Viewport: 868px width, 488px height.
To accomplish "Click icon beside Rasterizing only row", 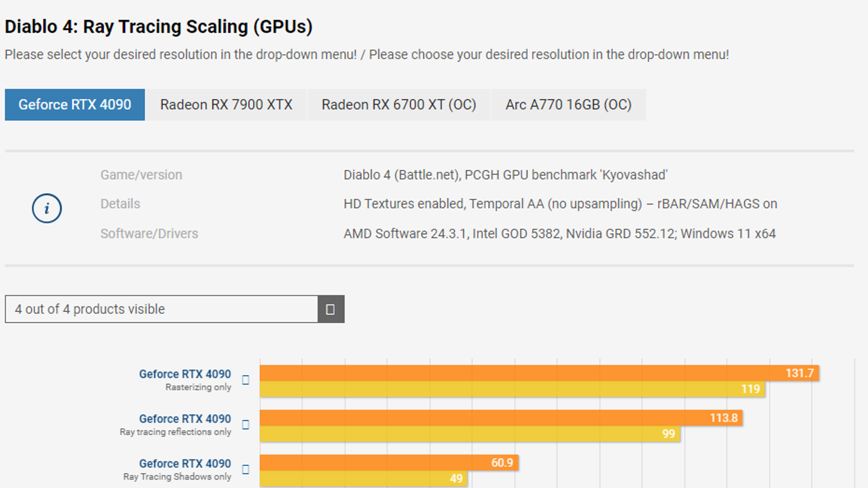I will tap(246, 380).
